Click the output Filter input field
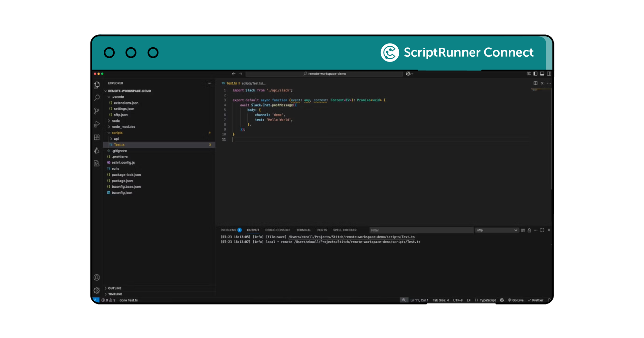644x338 pixels. coord(421,230)
